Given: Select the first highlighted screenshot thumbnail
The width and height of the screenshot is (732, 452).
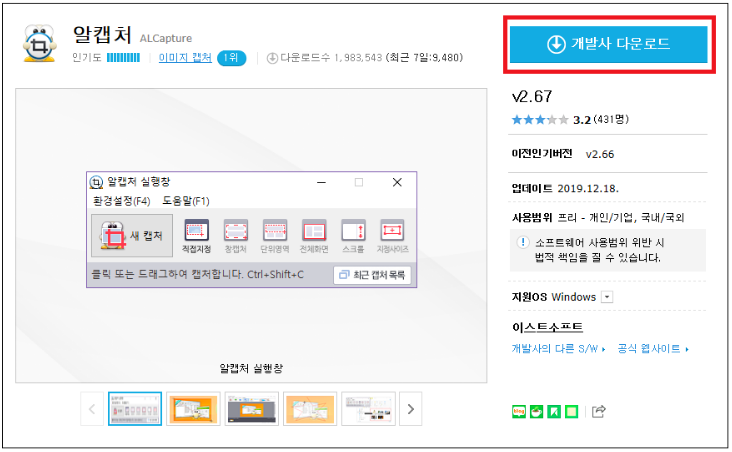Looking at the screenshot, I should pos(135,409).
